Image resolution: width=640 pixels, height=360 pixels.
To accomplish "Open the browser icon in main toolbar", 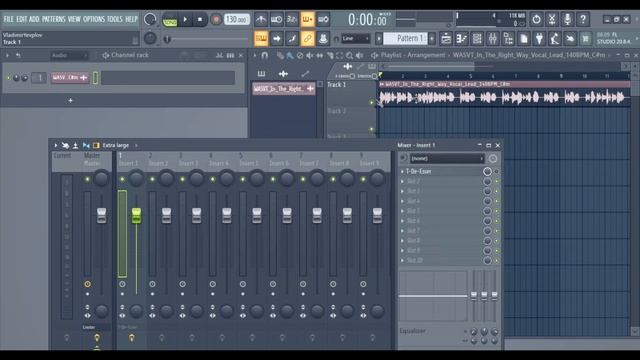I will coord(508,39).
